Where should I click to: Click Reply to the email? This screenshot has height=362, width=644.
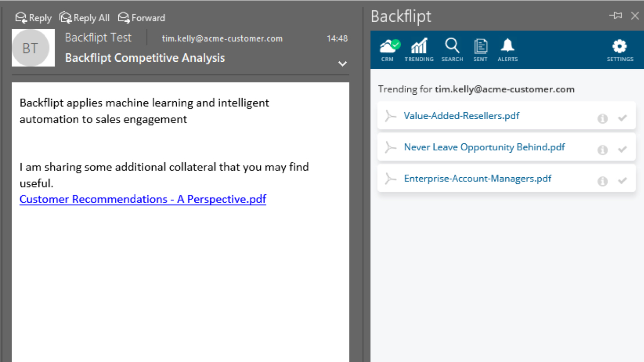(x=33, y=18)
